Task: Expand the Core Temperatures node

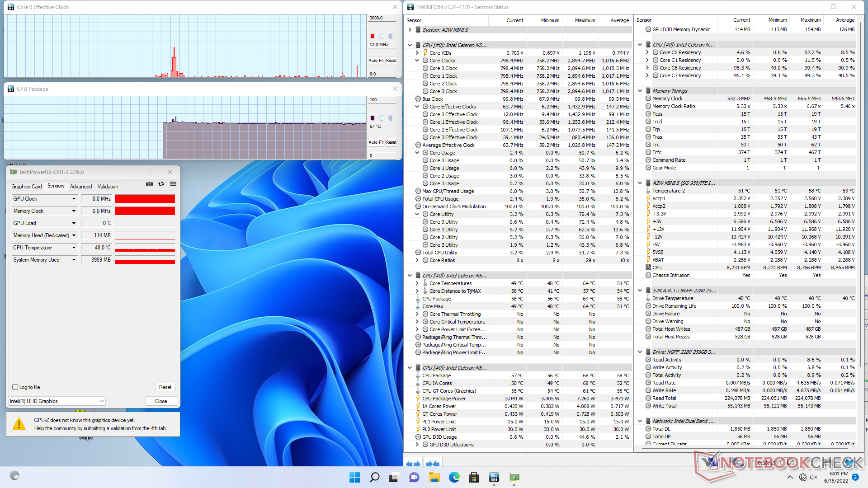Action: [417, 283]
